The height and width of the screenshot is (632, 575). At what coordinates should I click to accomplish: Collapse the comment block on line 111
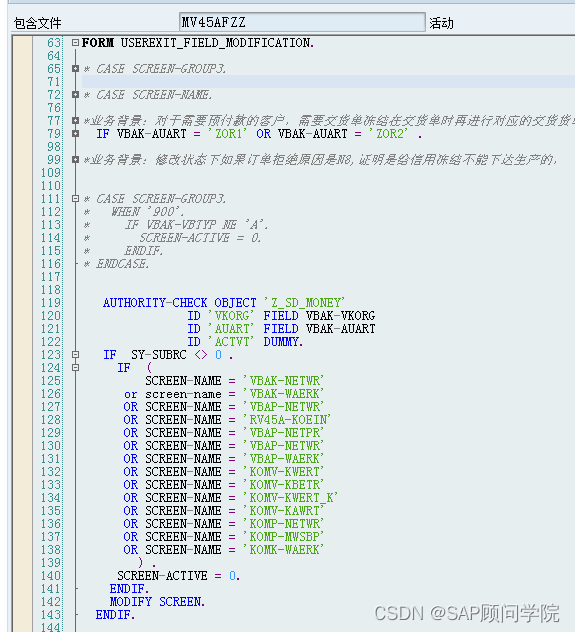(75, 198)
